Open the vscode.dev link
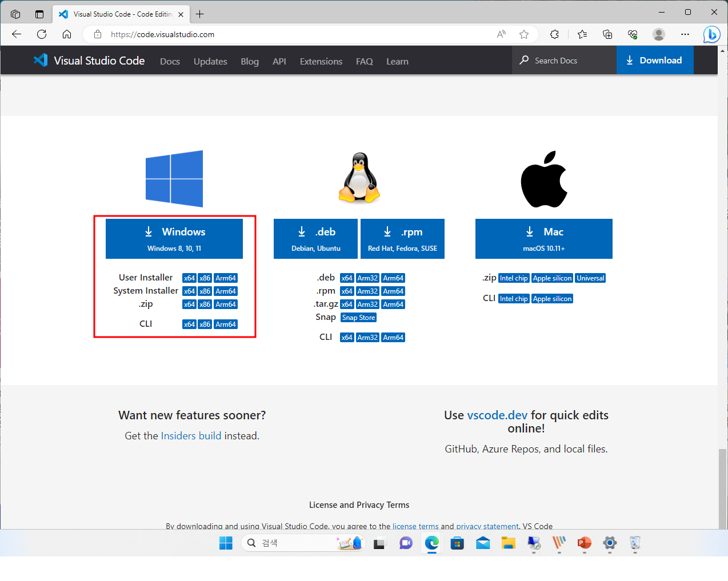728x581 pixels. pos(497,415)
